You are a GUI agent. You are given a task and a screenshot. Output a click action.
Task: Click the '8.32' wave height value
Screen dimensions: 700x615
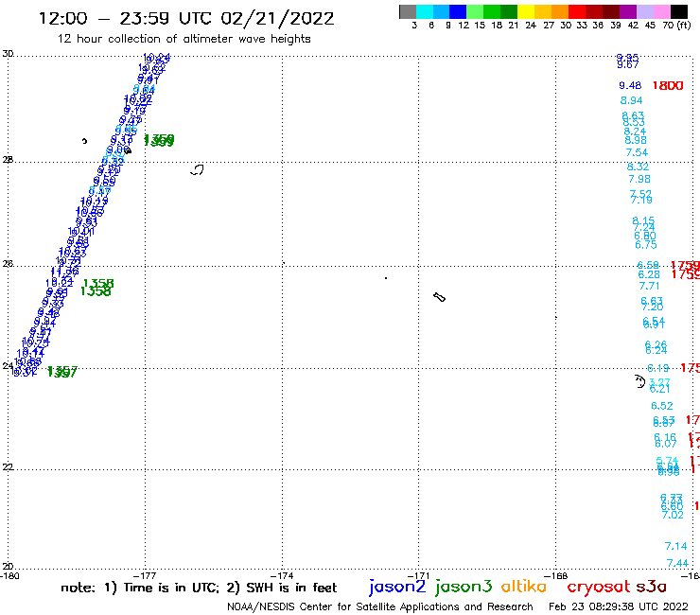click(638, 167)
